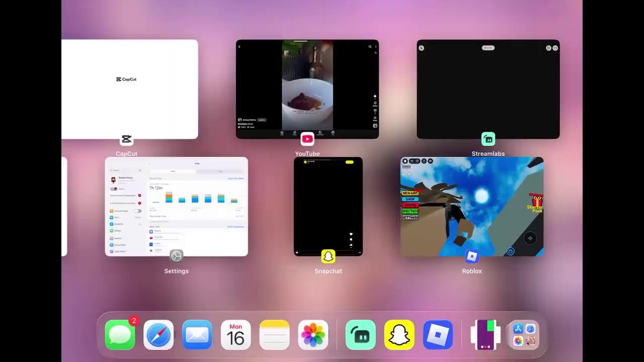
Task: Tap the REWARD button in Roblox
Action: tap(410, 193)
